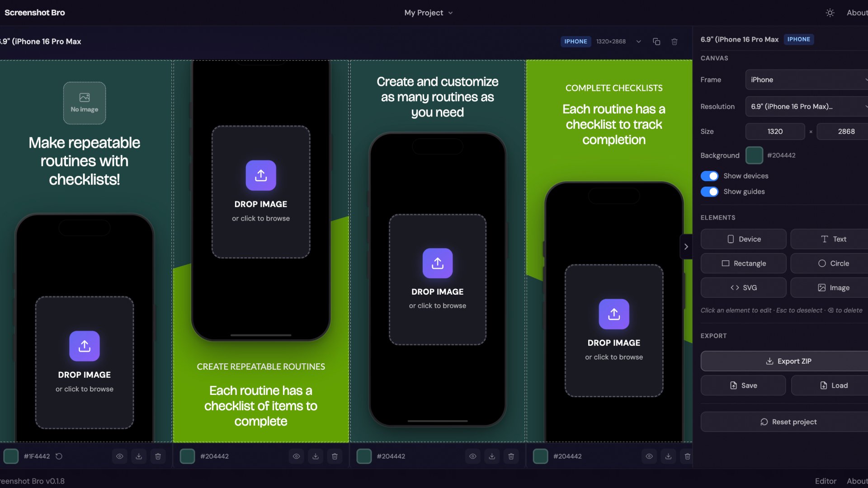
Task: Toggle the light/dark theme sun icon
Action: [x=830, y=13]
